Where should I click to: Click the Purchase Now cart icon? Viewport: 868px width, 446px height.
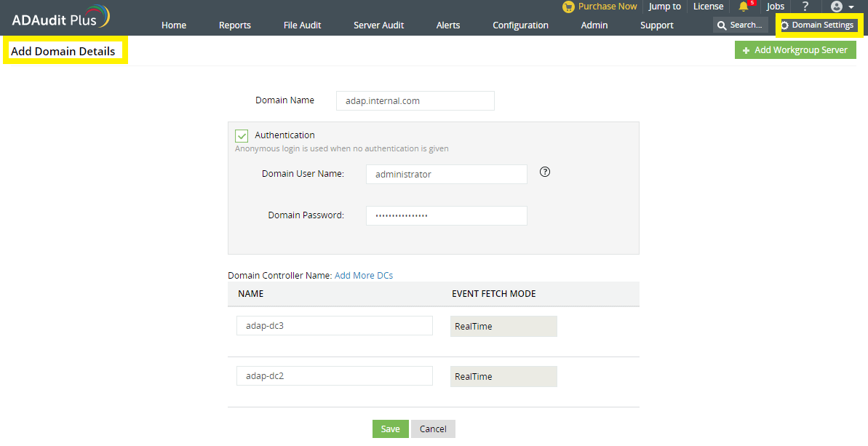tap(568, 7)
